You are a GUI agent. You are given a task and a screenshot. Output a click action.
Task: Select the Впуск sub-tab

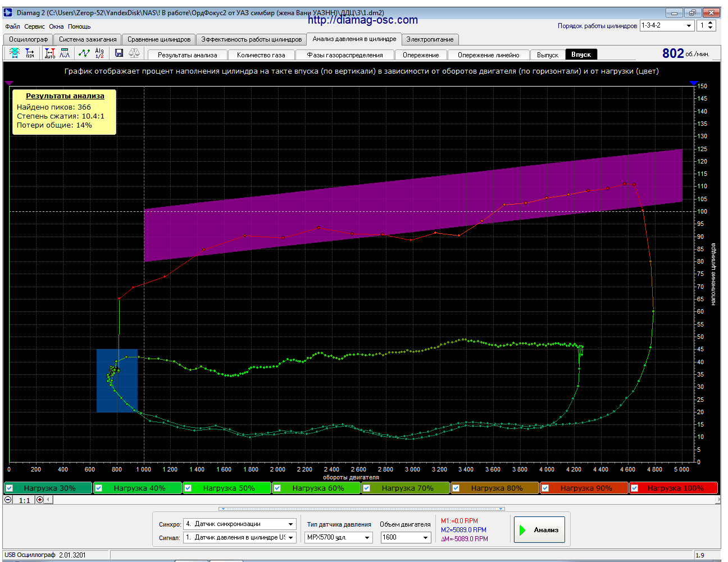point(581,55)
